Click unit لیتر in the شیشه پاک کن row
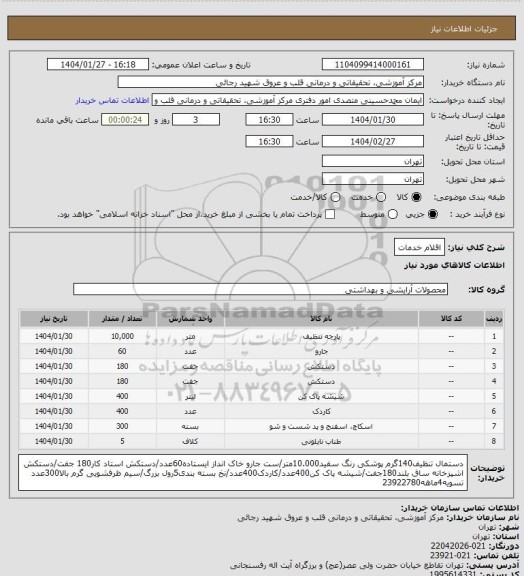The height and width of the screenshot is (576, 524). tap(190, 396)
